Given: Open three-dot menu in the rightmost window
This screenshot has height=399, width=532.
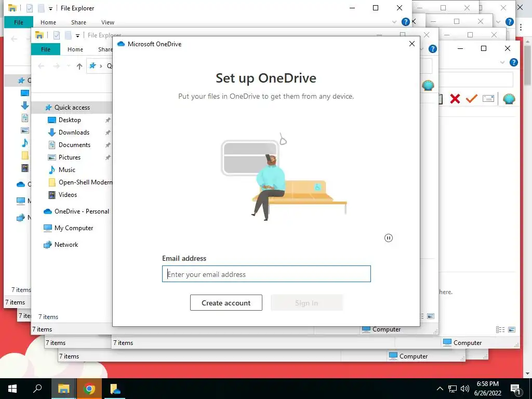Looking at the screenshot, I should point(521,27).
